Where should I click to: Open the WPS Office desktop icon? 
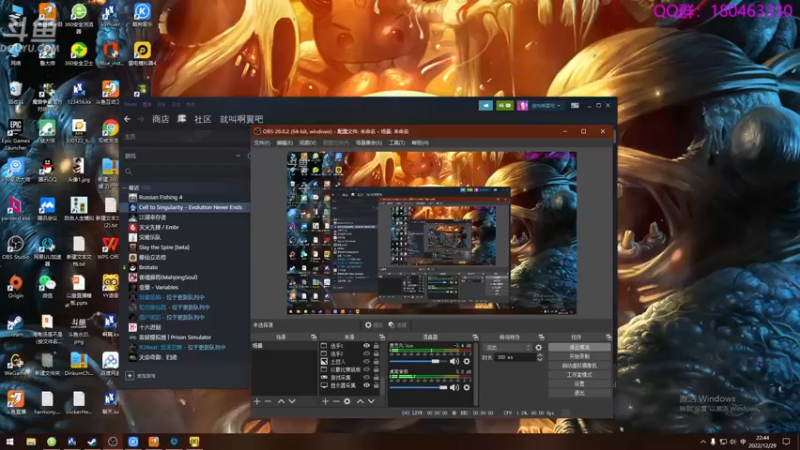click(x=110, y=247)
